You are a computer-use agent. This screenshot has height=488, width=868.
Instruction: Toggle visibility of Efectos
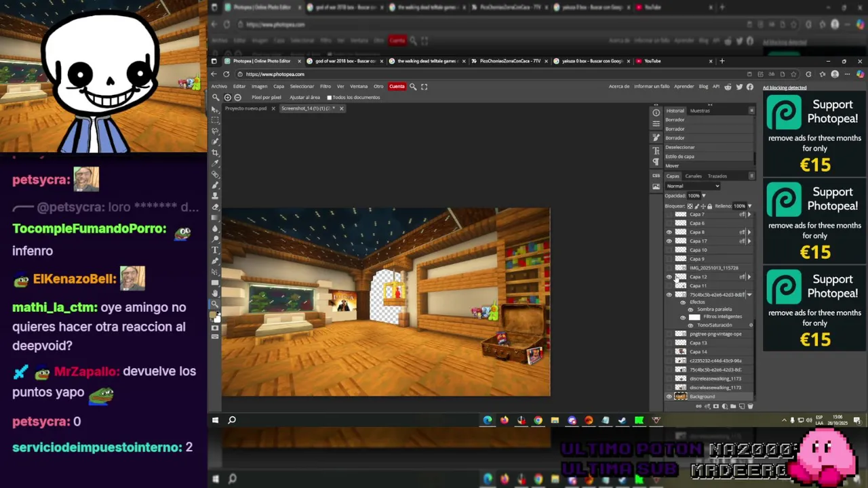tap(683, 302)
